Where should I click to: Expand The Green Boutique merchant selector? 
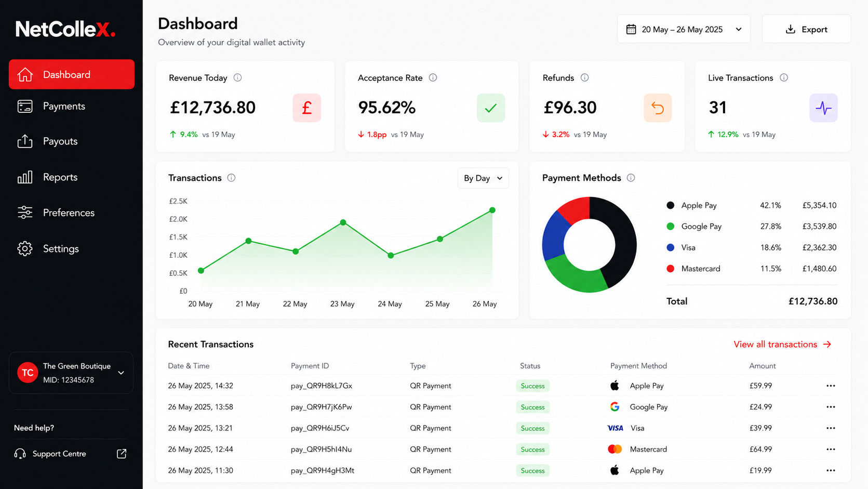[x=71, y=373]
